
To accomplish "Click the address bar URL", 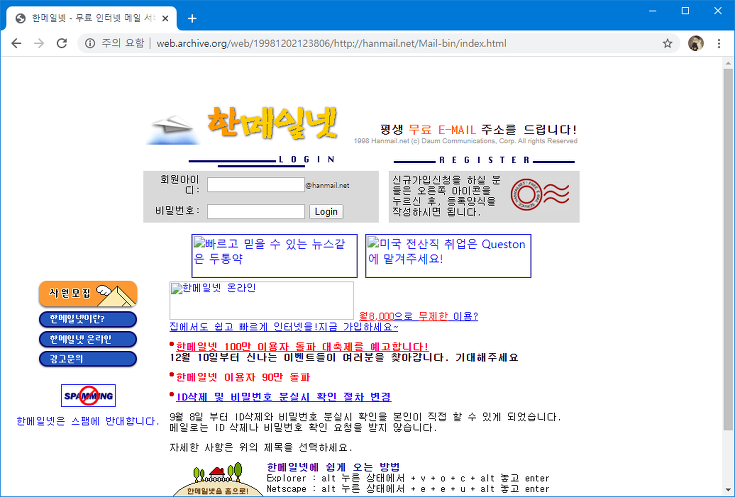I will click(331, 44).
